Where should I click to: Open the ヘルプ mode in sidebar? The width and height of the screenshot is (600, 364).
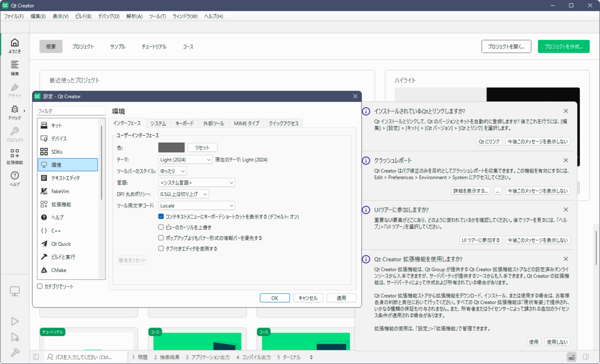click(x=14, y=178)
